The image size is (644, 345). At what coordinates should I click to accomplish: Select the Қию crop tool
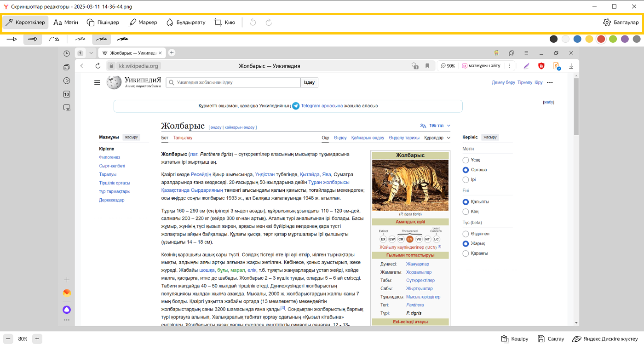(224, 22)
